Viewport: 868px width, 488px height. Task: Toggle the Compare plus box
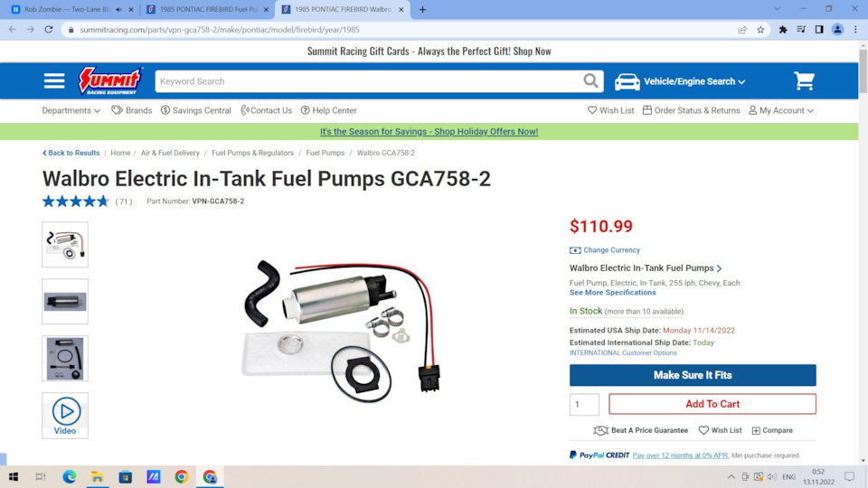click(756, 430)
